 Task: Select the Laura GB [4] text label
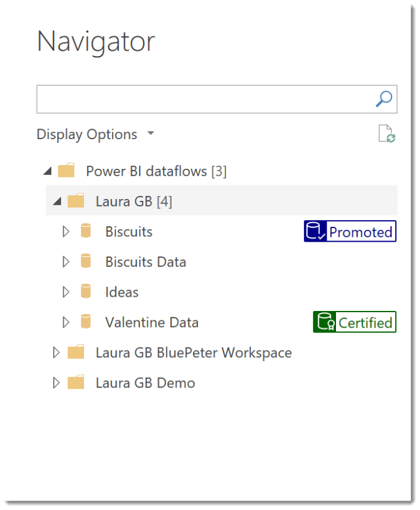tap(134, 202)
